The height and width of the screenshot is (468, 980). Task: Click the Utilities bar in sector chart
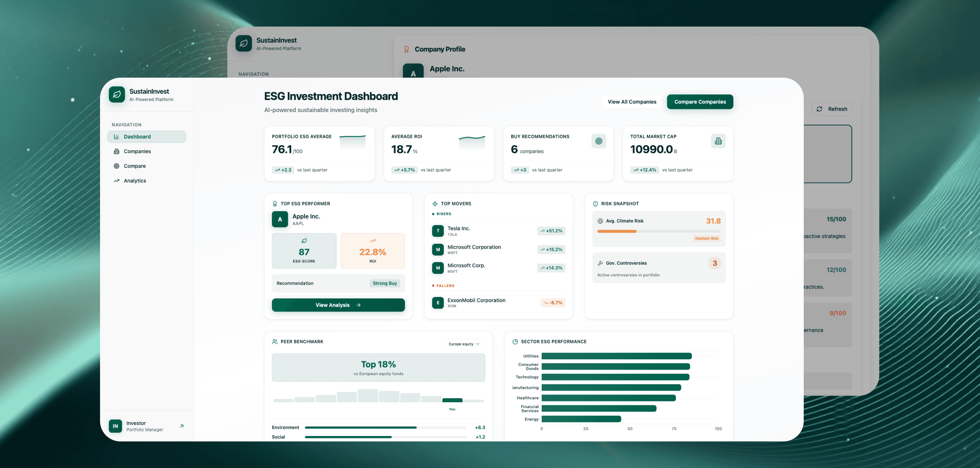(x=616, y=356)
